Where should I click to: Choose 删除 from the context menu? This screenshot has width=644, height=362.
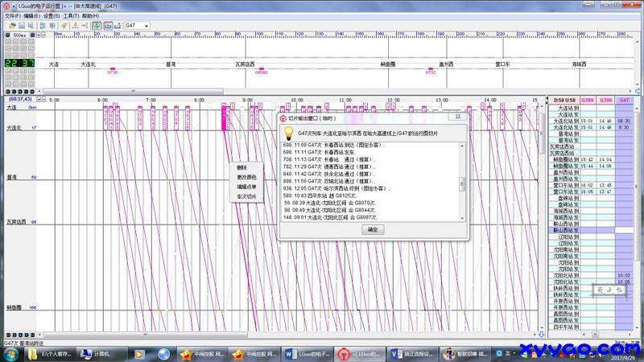point(242,167)
